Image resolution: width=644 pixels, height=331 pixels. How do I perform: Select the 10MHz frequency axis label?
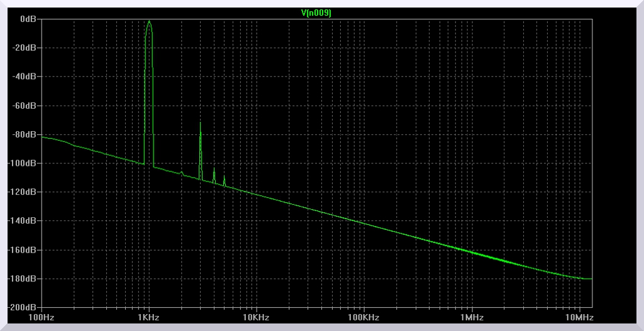578,318
